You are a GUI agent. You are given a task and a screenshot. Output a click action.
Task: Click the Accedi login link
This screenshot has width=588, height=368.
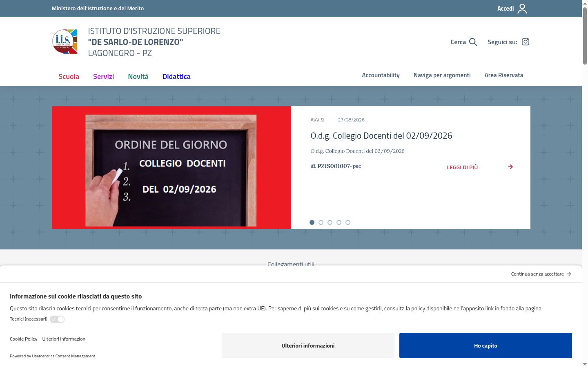pos(506,9)
